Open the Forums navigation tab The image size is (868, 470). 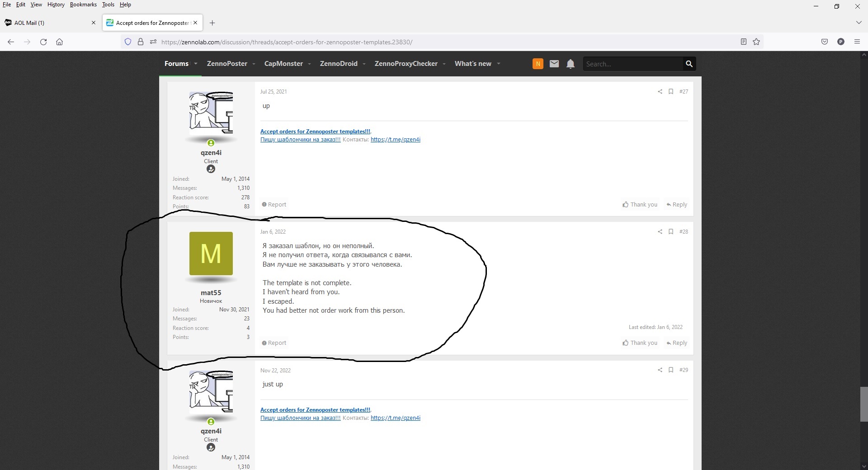pos(176,64)
